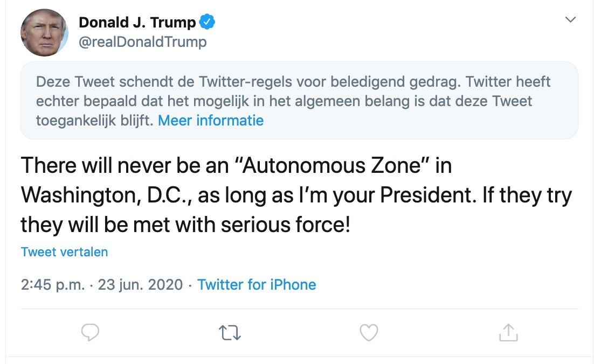
Task: Open the "Meer informatie" link
Action: (x=211, y=120)
